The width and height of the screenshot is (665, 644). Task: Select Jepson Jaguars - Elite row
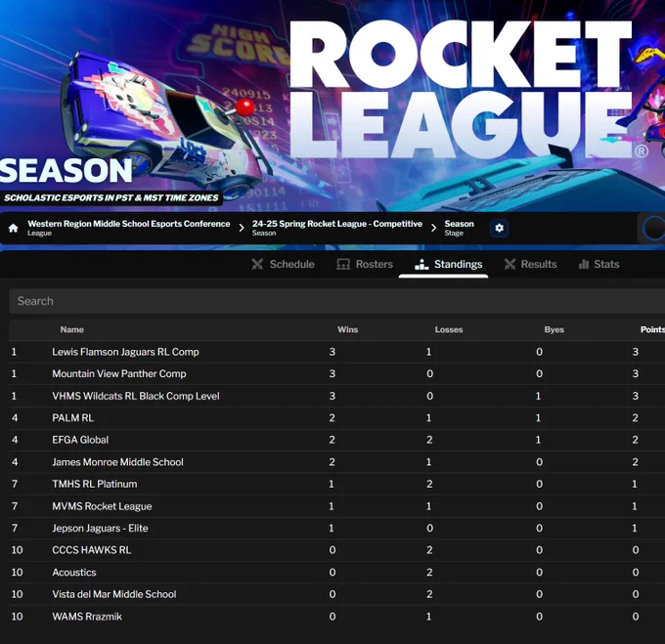(x=337, y=528)
